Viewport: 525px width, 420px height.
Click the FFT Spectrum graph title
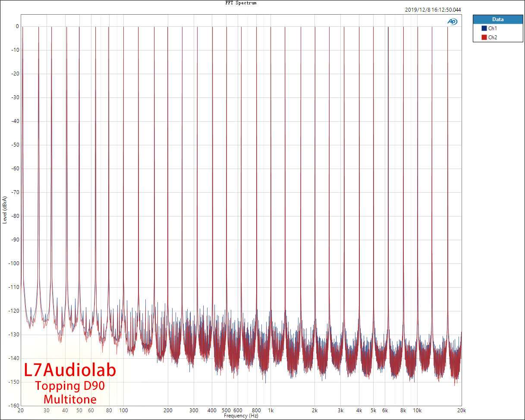pos(241,3)
